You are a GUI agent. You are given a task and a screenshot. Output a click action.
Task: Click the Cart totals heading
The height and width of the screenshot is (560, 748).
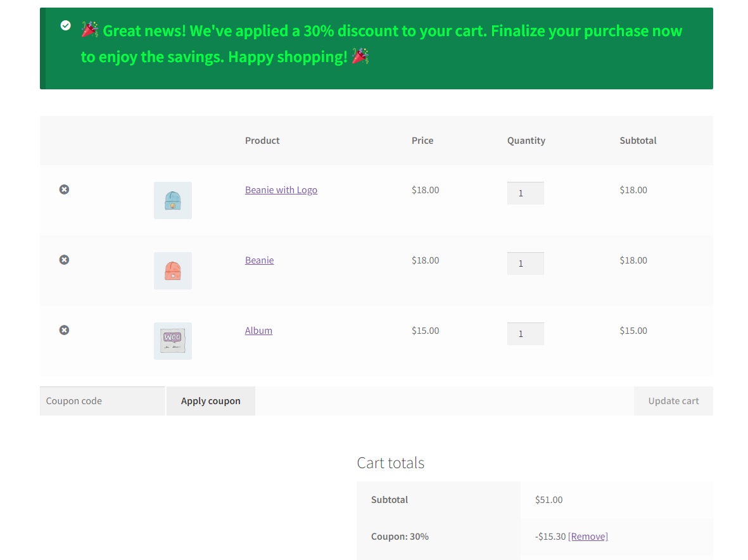click(x=391, y=462)
